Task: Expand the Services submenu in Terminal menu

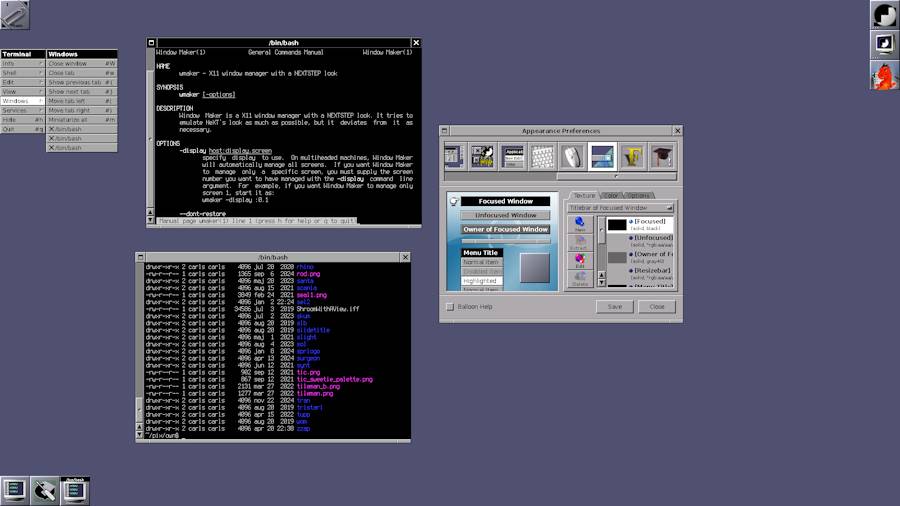Action: coord(22,110)
